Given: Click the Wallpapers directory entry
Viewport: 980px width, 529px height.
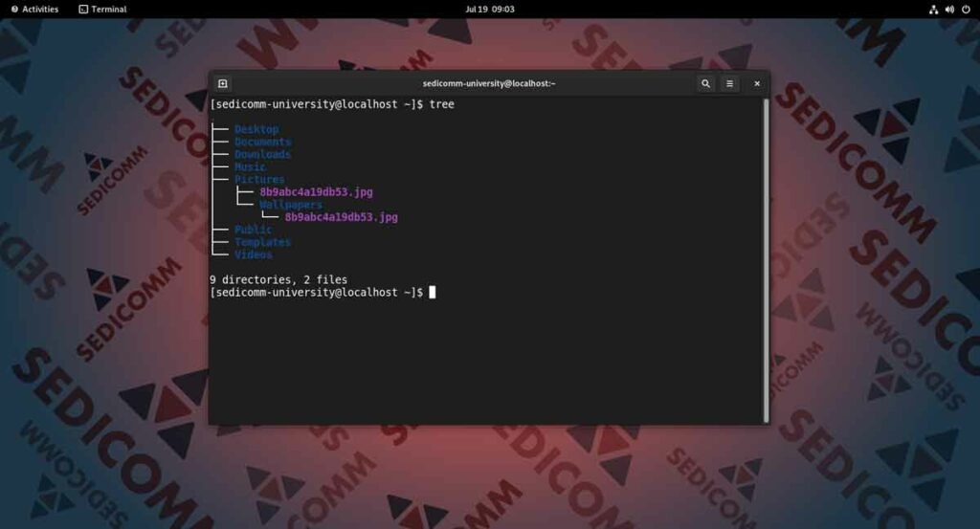Looking at the screenshot, I should click(291, 205).
